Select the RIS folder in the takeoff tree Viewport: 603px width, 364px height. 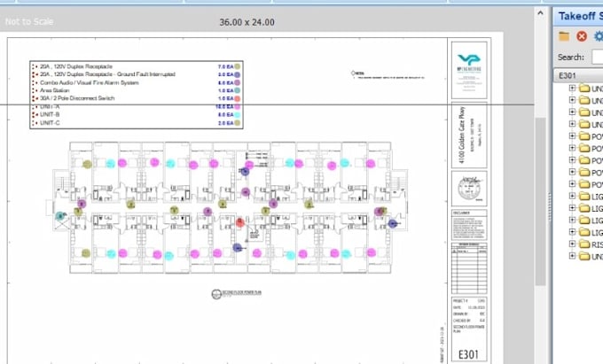(x=591, y=244)
